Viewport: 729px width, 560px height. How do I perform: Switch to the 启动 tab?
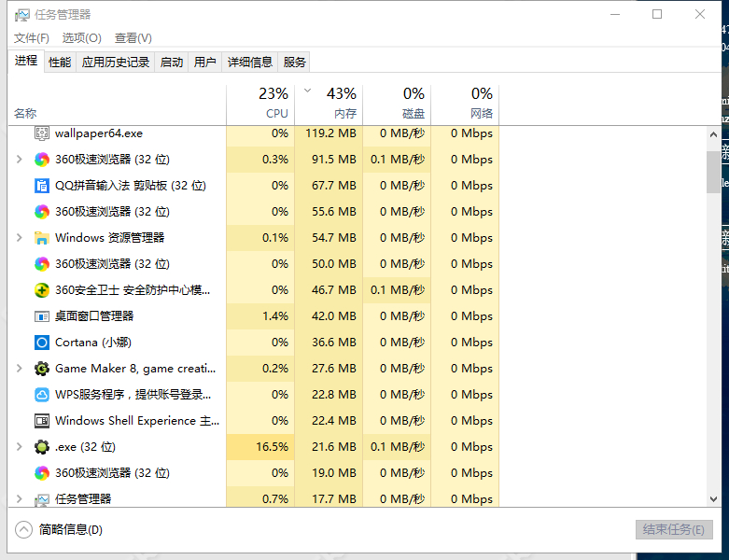coord(172,62)
